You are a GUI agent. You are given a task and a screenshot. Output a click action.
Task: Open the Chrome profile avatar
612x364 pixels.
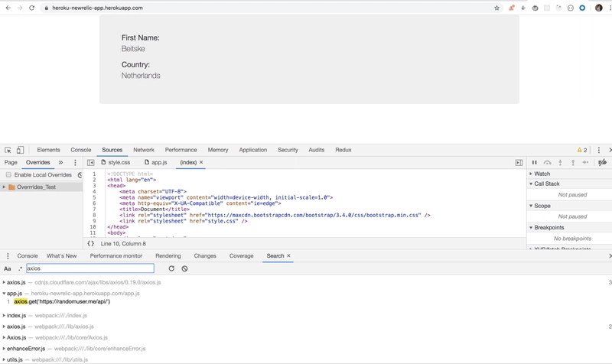[x=598, y=8]
